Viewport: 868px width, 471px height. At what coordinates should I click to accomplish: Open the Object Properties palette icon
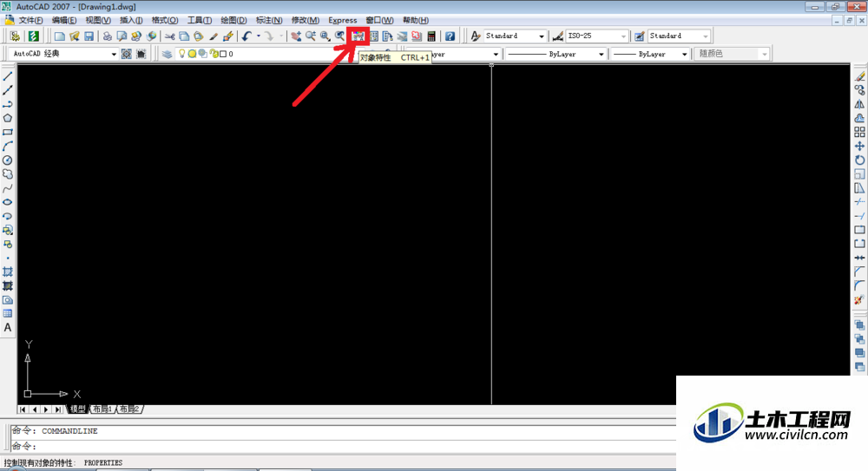pos(358,36)
